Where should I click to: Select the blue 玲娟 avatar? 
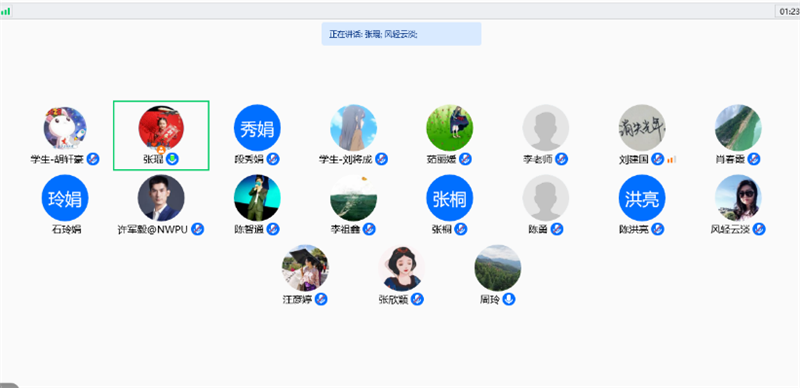click(x=65, y=198)
